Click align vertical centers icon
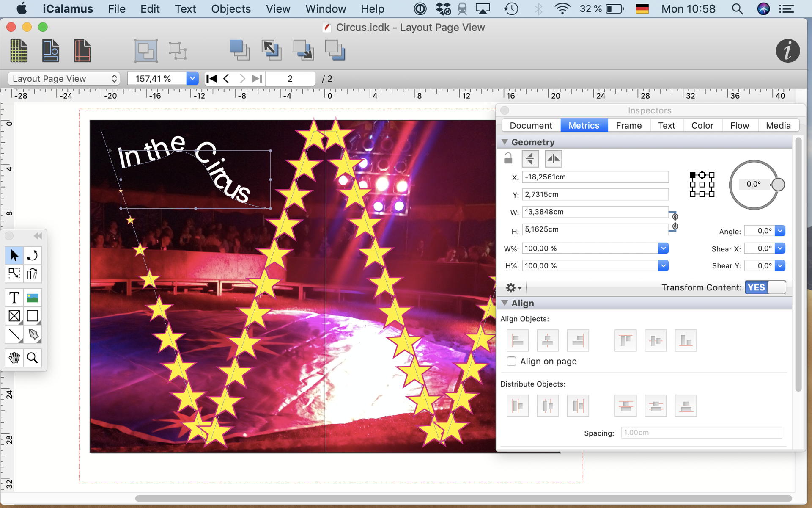Image resolution: width=812 pixels, height=508 pixels. tap(656, 340)
